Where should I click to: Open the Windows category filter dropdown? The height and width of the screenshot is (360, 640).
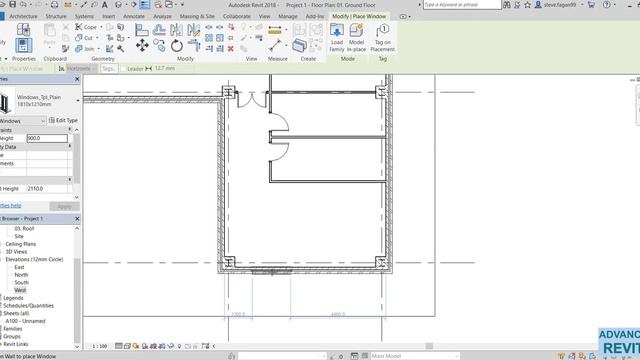pyautogui.click(x=43, y=121)
